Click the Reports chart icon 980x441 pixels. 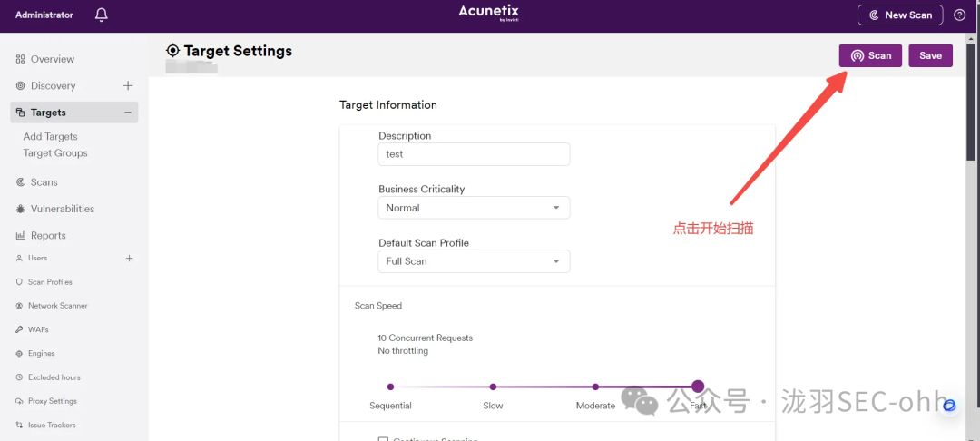click(21, 236)
